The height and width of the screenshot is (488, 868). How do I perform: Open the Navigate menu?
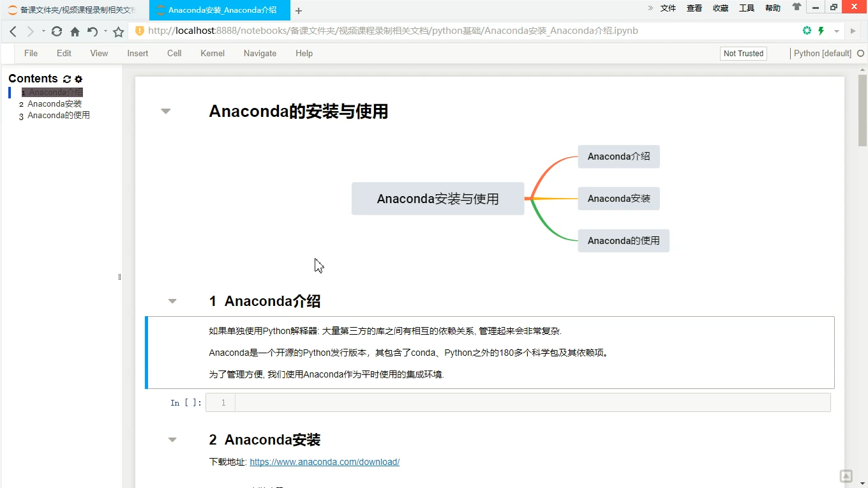(260, 53)
